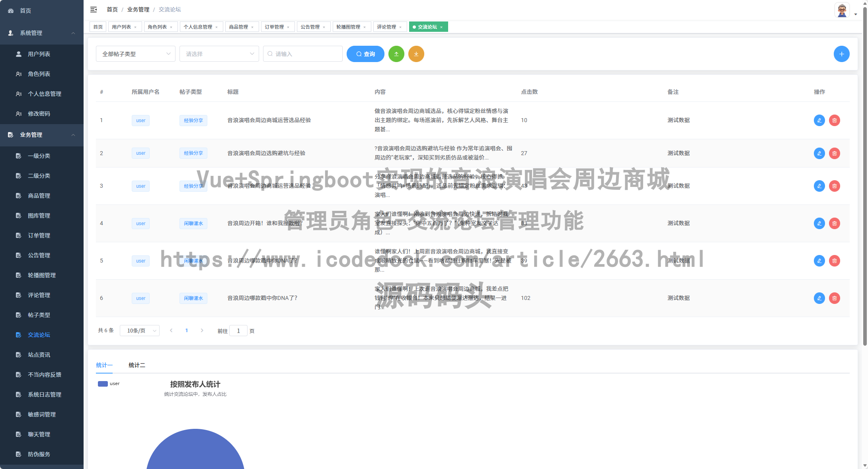
Task: Click the orange download export button
Action: tap(416, 54)
